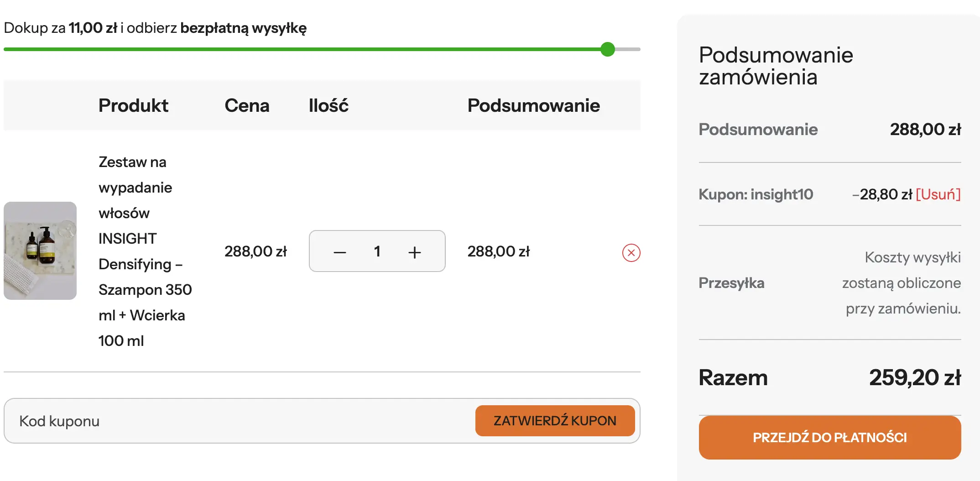The image size is (980, 481).
Task: Click the Razem total amount 259,20 zł
Action: click(915, 378)
